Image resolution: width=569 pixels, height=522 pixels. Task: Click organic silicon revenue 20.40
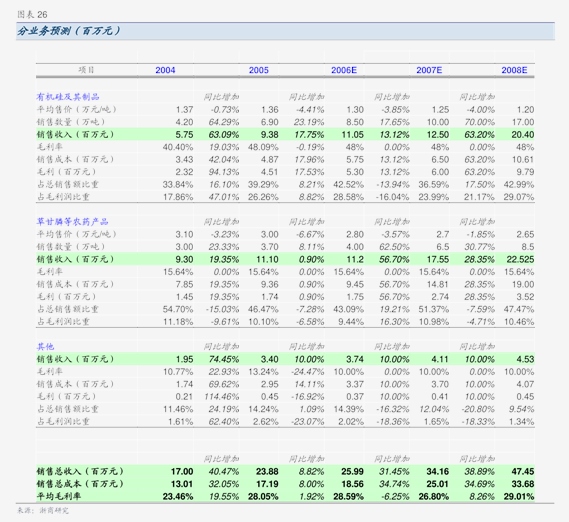pyautogui.click(x=523, y=135)
